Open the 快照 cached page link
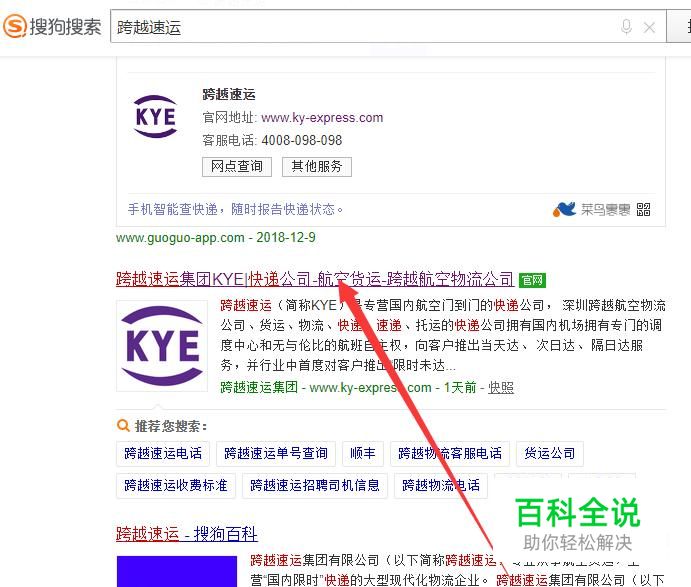This screenshot has height=587, width=691. 501,387
